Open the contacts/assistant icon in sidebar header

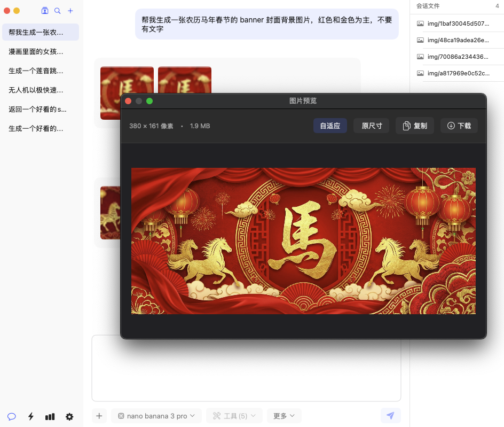point(45,11)
